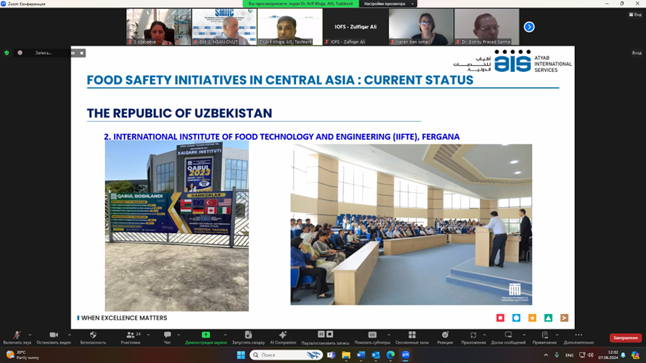Expand Whiteboards options arrow
This screenshot has width=646, height=363.
pos(524,335)
